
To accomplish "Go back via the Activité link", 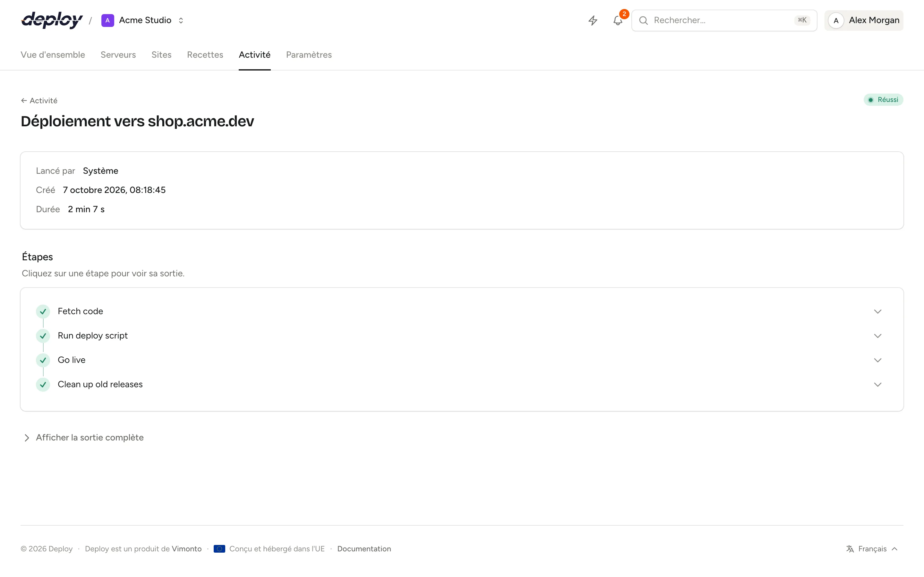I will pos(39,100).
